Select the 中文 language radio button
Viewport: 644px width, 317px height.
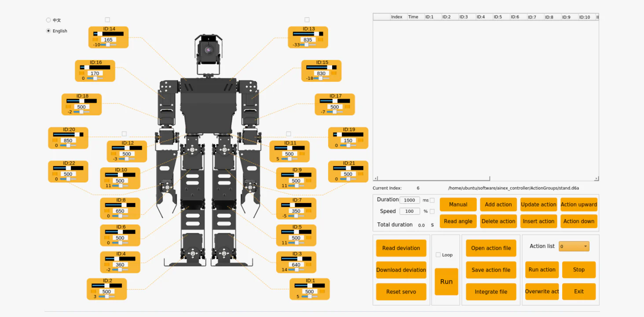pyautogui.click(x=48, y=20)
